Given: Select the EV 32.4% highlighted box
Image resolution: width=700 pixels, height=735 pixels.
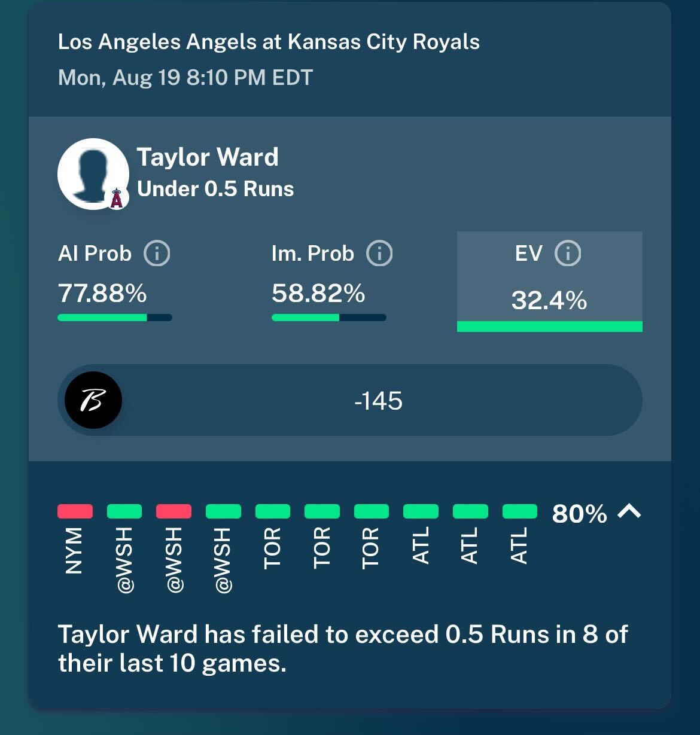Looking at the screenshot, I should tap(550, 282).
